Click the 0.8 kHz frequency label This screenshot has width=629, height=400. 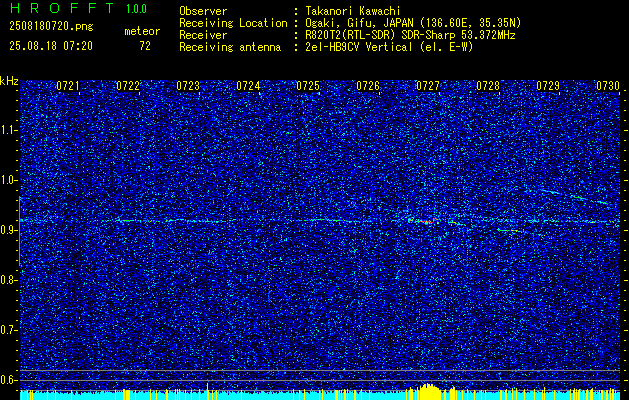click(x=8, y=280)
